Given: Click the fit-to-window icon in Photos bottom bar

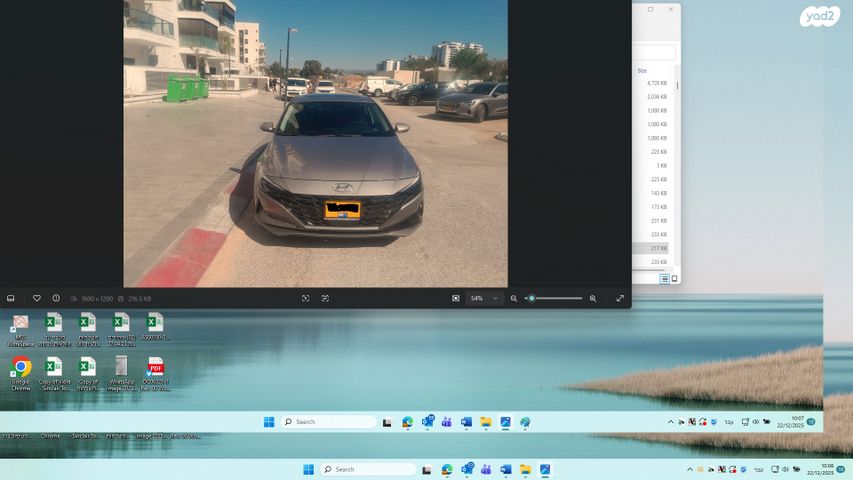Looking at the screenshot, I should pos(306,298).
